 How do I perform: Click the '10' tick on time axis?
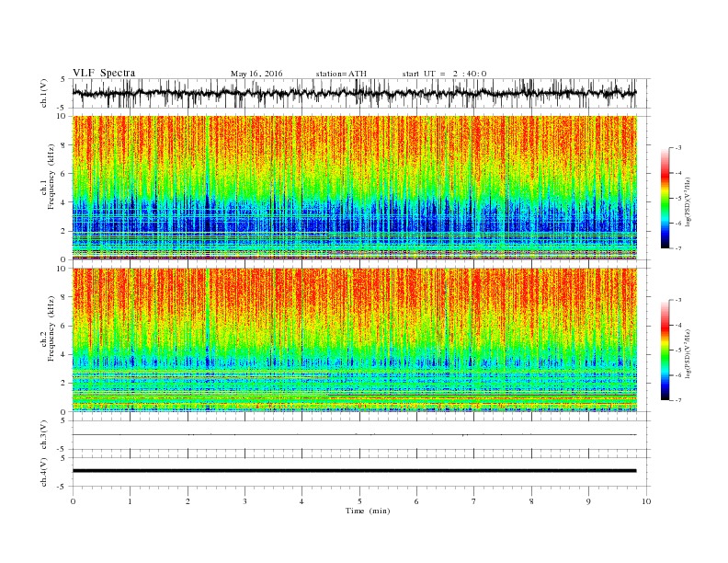click(x=646, y=501)
